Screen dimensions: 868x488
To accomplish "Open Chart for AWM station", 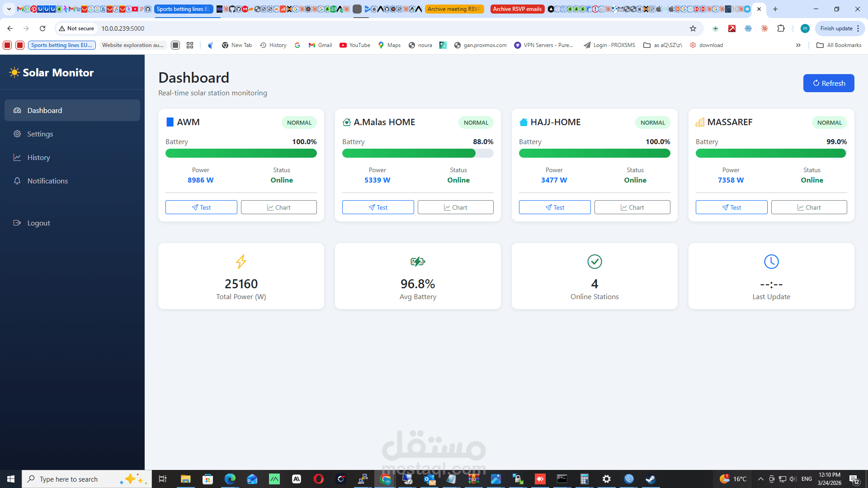I will (278, 207).
